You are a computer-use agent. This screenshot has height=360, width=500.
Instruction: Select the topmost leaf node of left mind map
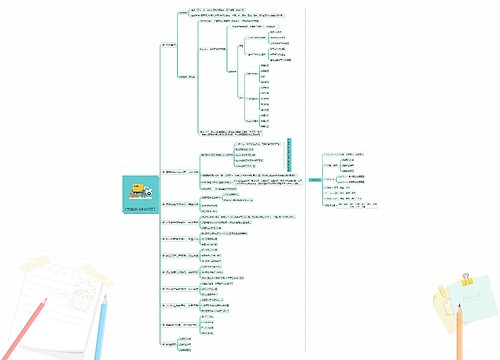(x=217, y=10)
